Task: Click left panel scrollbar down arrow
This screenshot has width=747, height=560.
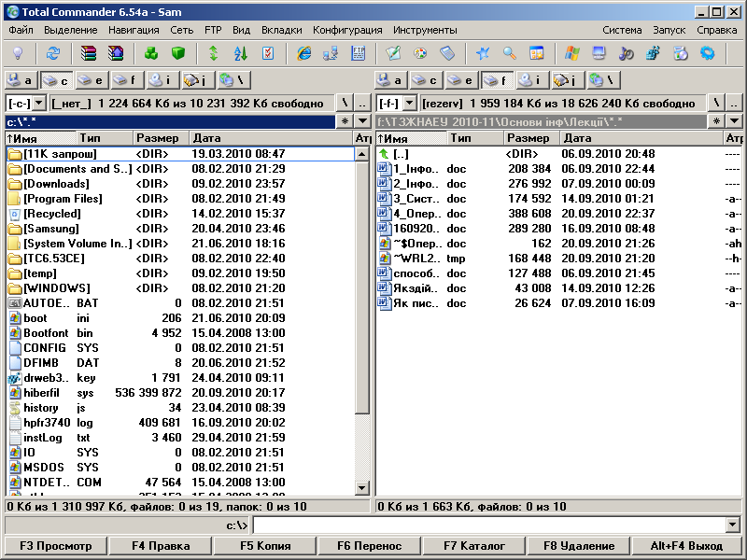Action: pyautogui.click(x=362, y=487)
